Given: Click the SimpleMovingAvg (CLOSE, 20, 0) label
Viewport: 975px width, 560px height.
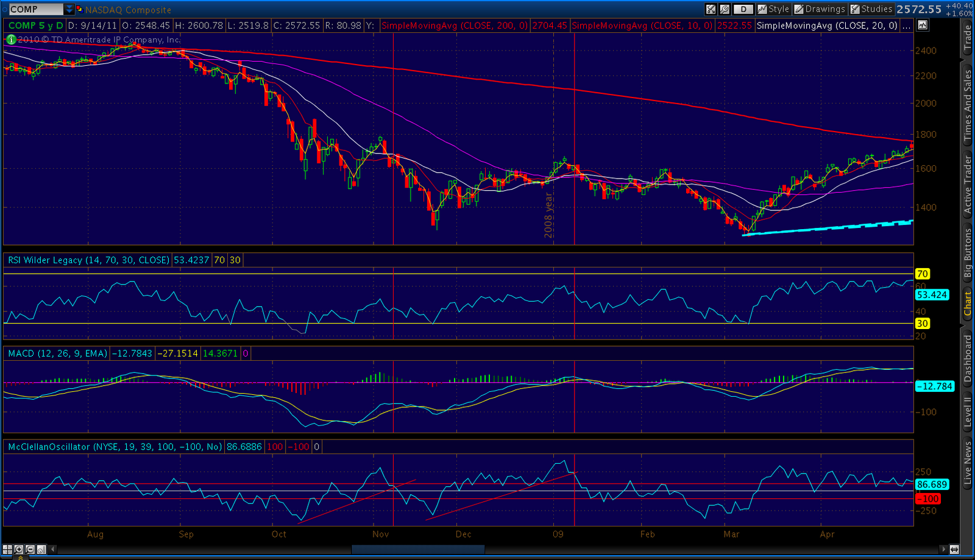Looking at the screenshot, I should tap(827, 26).
